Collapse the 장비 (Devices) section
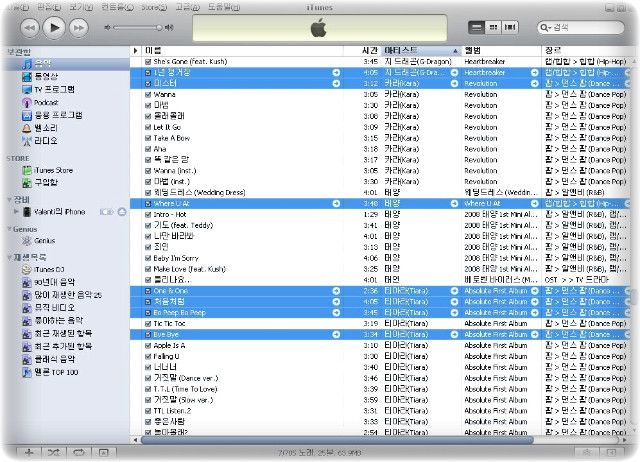The height and width of the screenshot is (462, 640). (x=9, y=200)
